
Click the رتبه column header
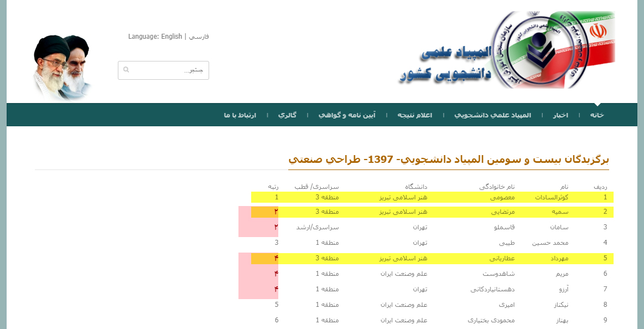(x=273, y=187)
